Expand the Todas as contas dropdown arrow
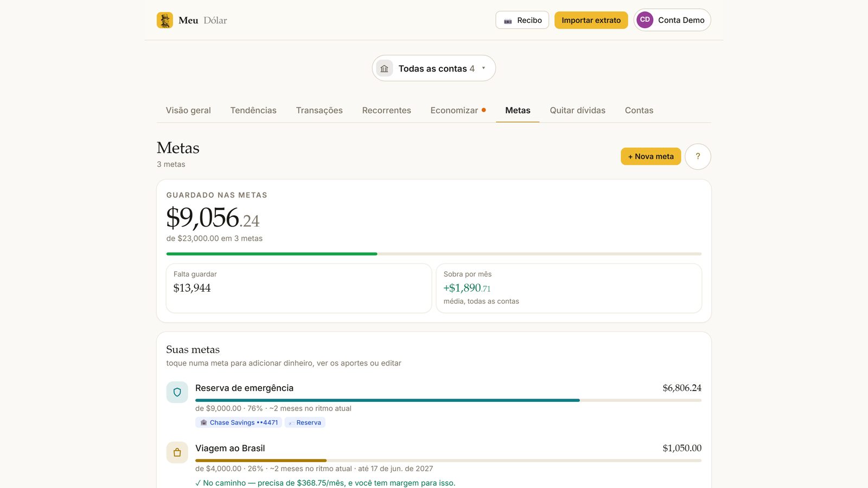 pyautogui.click(x=483, y=68)
